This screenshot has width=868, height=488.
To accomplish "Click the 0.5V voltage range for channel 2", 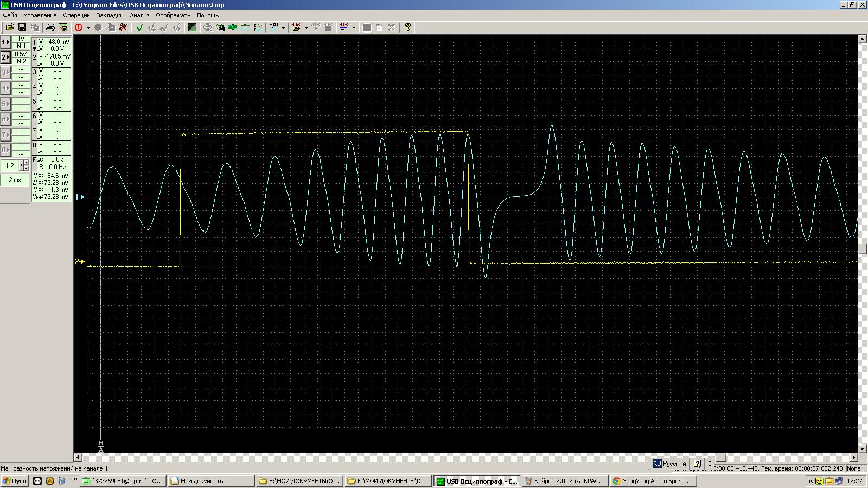I will click(x=21, y=54).
